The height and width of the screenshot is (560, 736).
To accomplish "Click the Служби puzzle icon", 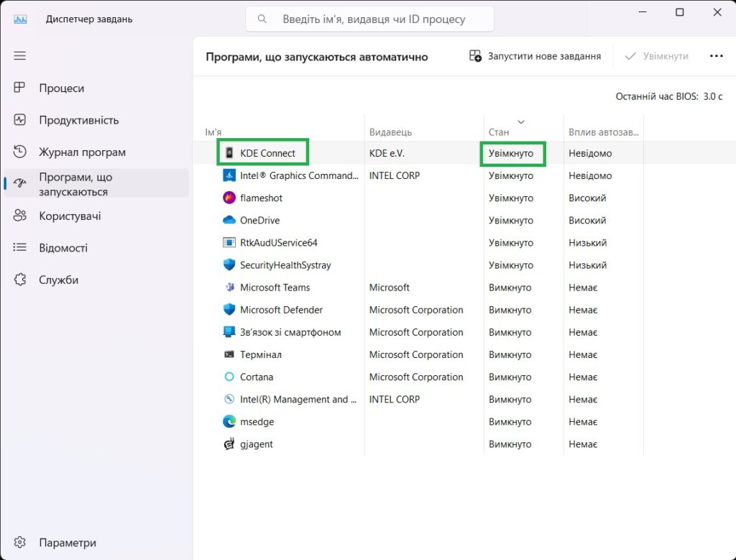I will [x=19, y=280].
